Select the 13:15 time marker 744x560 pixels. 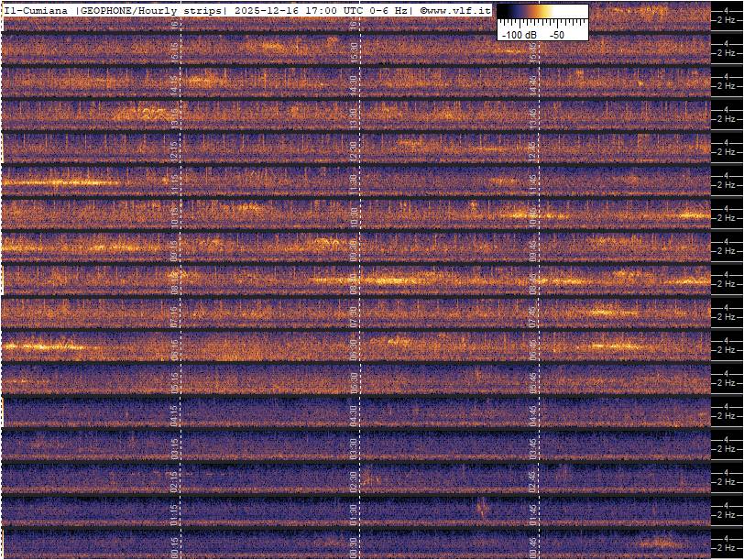coord(175,115)
